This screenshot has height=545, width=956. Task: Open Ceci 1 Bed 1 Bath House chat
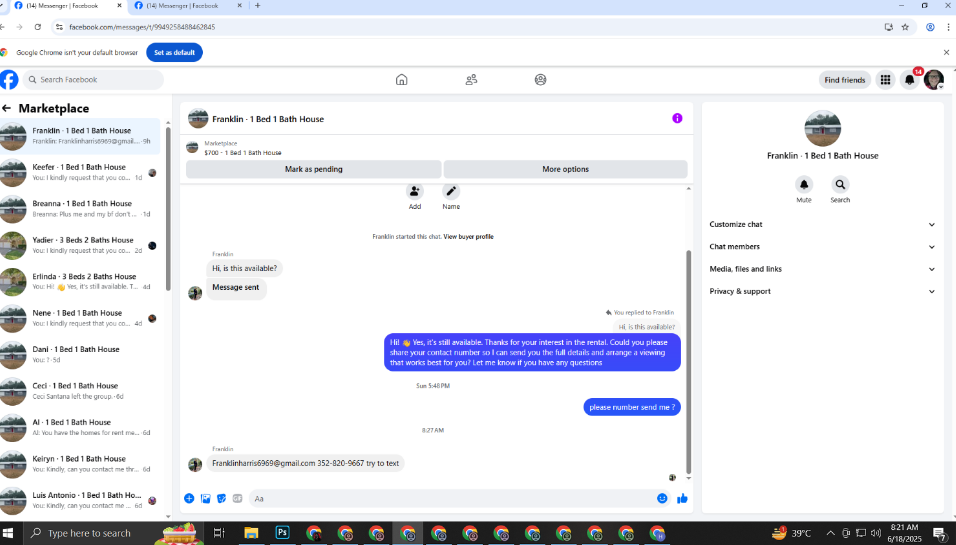[x=80, y=391]
